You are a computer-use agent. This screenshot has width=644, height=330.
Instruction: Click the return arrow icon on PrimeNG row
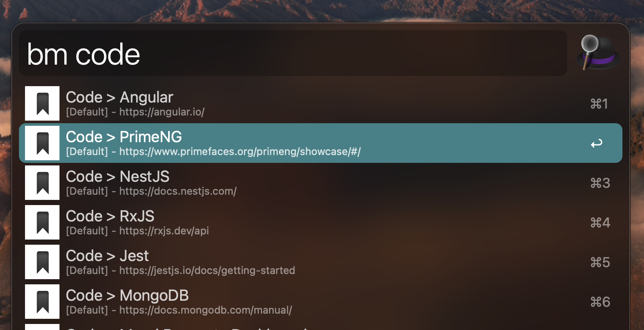tap(597, 143)
